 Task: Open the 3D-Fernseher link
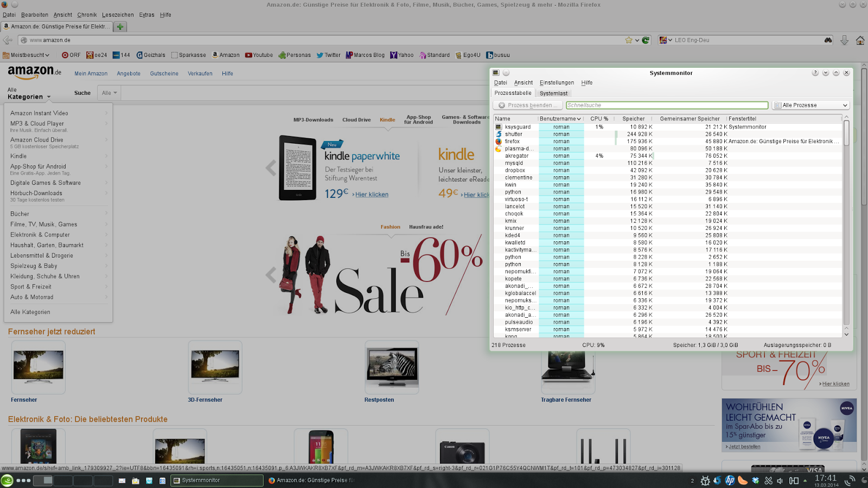coord(205,400)
